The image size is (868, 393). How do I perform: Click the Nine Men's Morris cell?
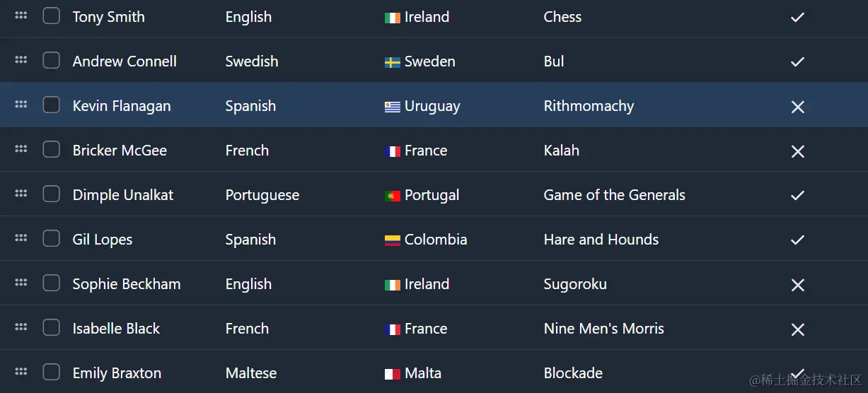coord(603,329)
